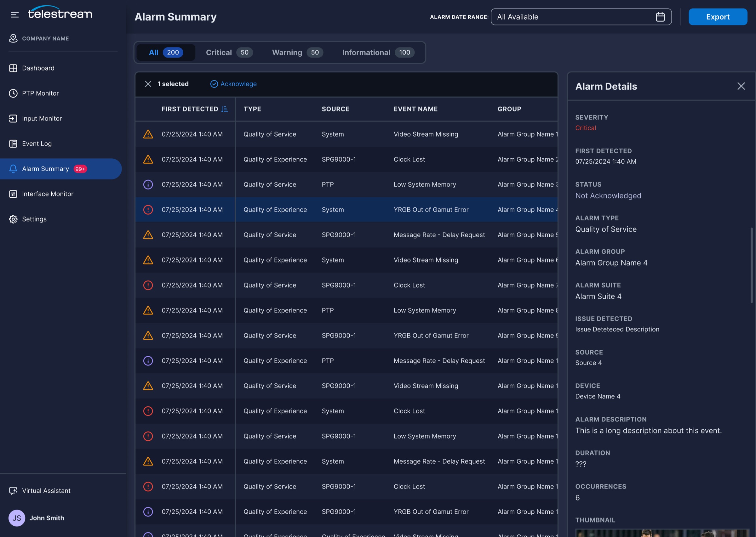Select the Alarm Group Name 9 row
756x537 pixels.
coord(346,336)
